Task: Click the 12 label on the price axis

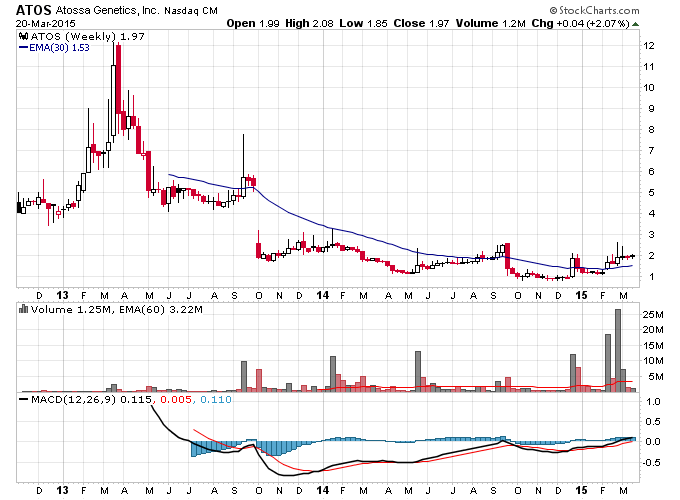Action: pos(649,46)
